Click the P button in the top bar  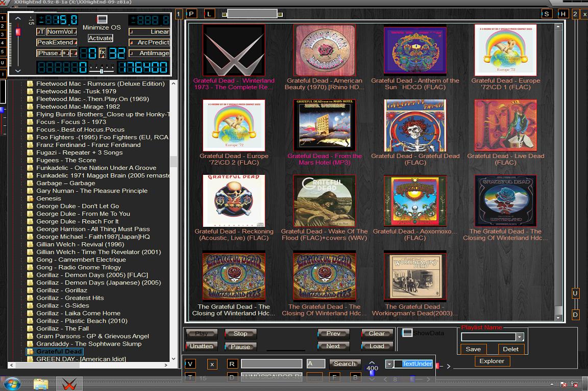tap(191, 14)
